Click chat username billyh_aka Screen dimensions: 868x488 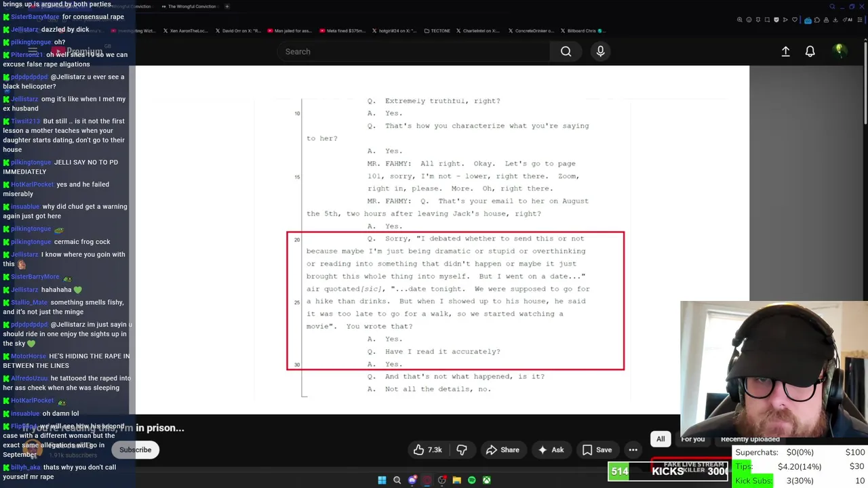(x=25, y=468)
